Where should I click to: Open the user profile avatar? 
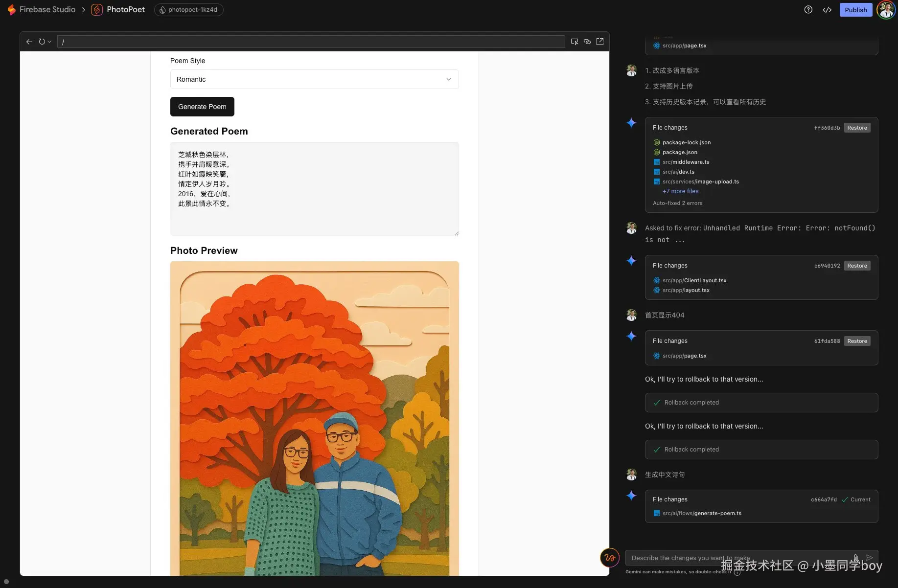[x=886, y=10]
